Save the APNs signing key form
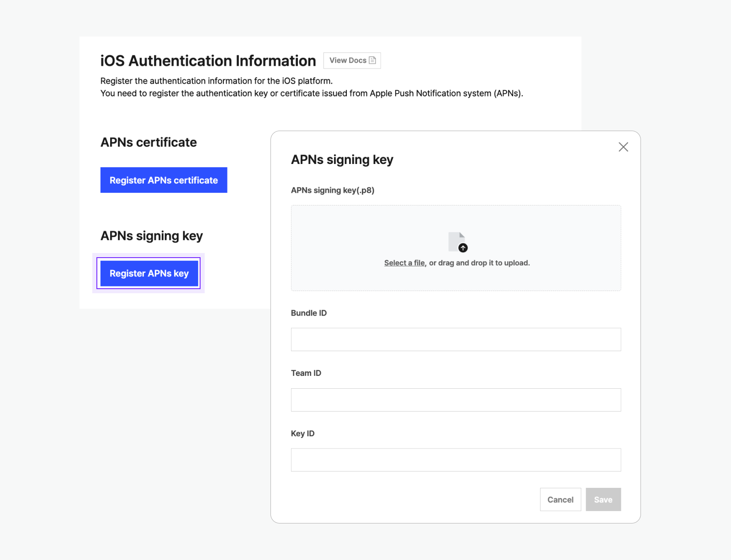Image resolution: width=731 pixels, height=560 pixels. coord(603,499)
